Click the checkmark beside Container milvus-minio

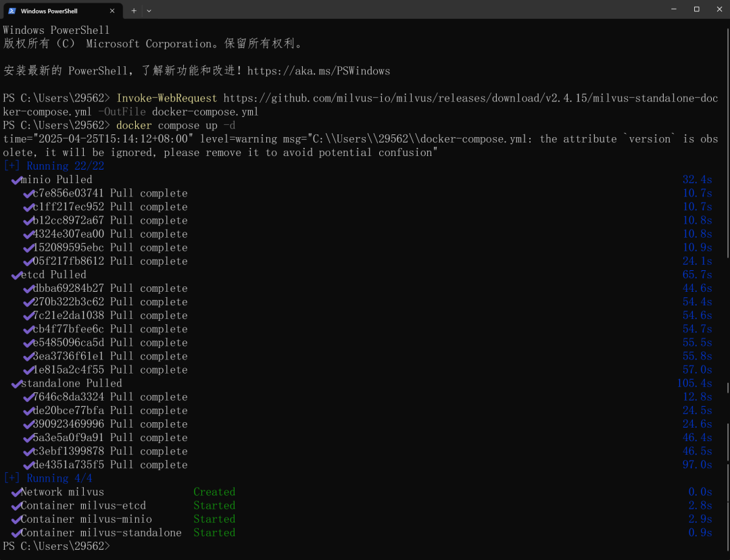(x=15, y=519)
